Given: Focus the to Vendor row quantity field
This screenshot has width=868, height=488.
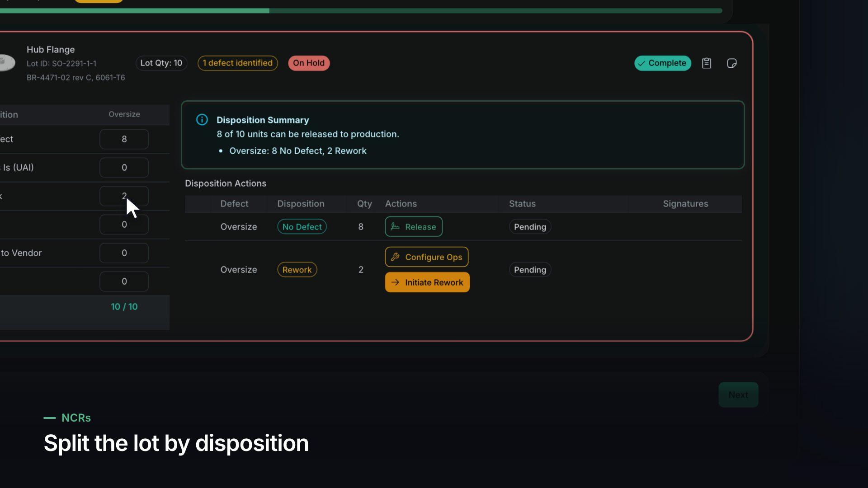Looking at the screenshot, I should click(124, 253).
